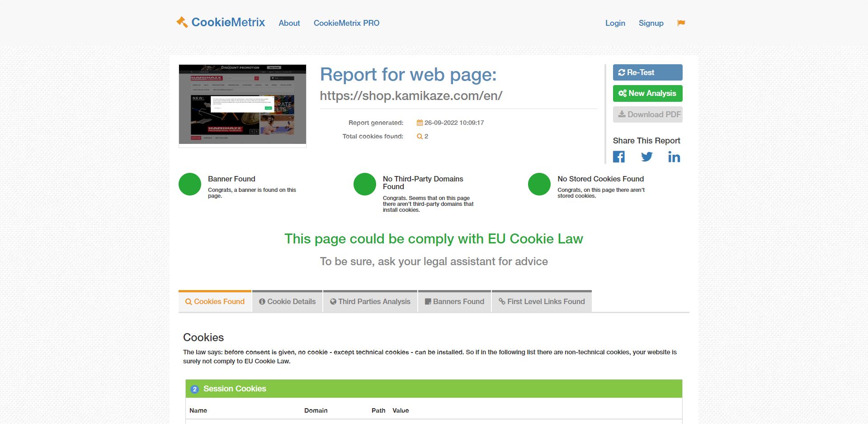The height and width of the screenshot is (424, 868).
Task: Click the green circle beside Banner Found
Action: coord(190,184)
